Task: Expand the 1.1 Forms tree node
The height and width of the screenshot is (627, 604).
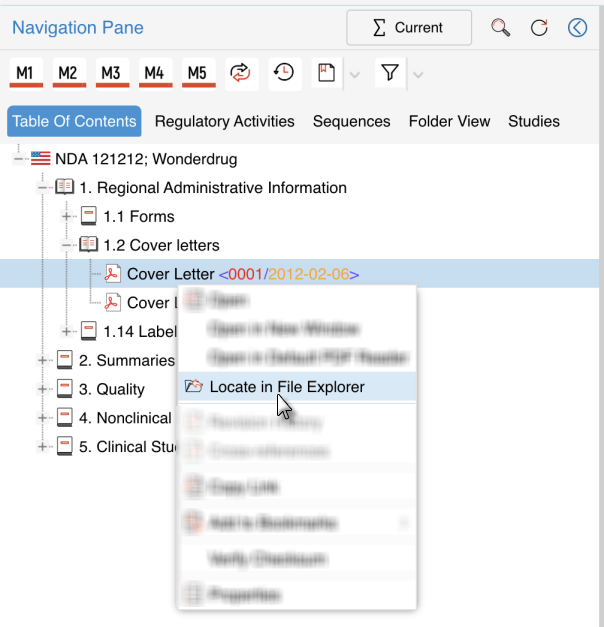Action: coord(67,216)
